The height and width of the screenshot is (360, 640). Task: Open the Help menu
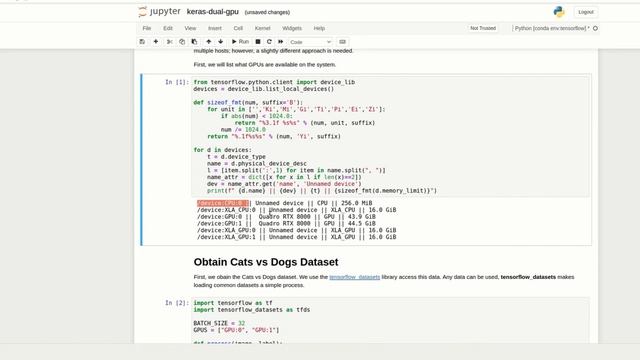[x=319, y=28]
